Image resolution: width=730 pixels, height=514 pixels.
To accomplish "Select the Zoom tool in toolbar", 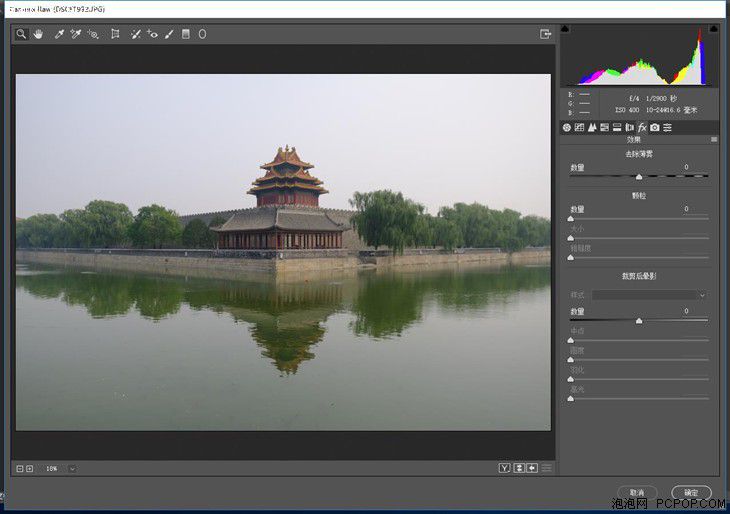I will click(x=21, y=34).
